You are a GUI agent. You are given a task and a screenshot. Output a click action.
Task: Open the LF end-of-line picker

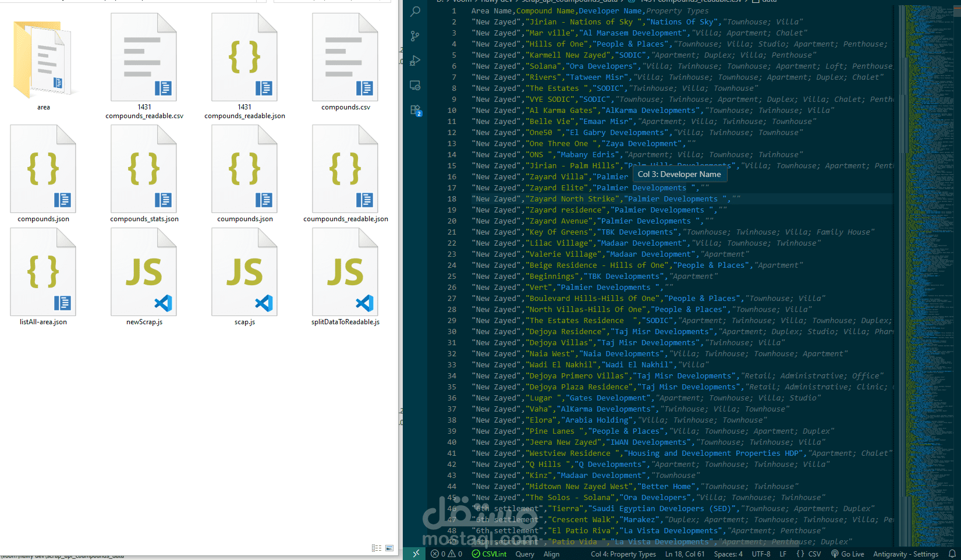[x=783, y=554]
